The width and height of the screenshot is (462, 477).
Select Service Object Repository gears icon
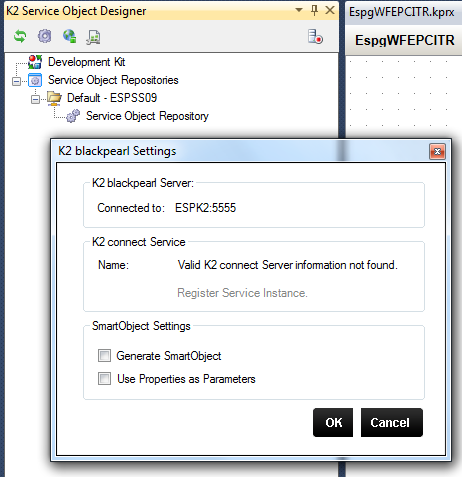73,116
